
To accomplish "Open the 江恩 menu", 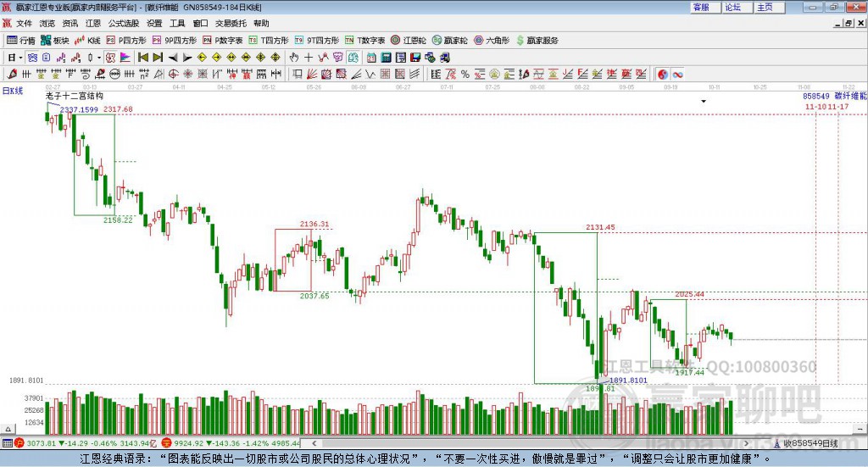I will (x=93, y=23).
